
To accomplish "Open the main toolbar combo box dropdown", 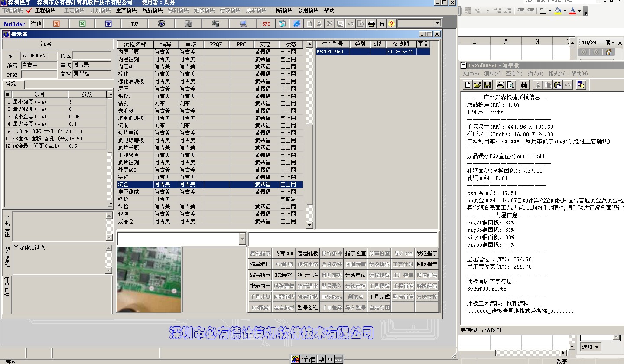I will pos(437,23).
